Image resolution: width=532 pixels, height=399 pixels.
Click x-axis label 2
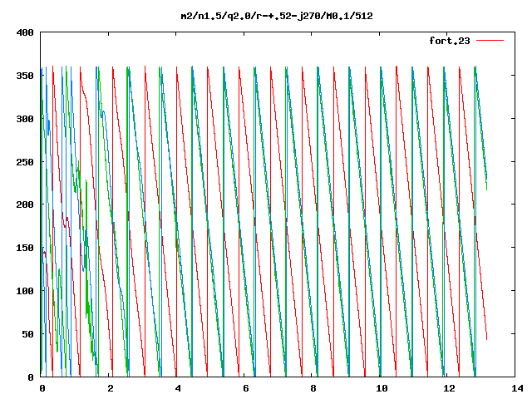click(x=110, y=388)
